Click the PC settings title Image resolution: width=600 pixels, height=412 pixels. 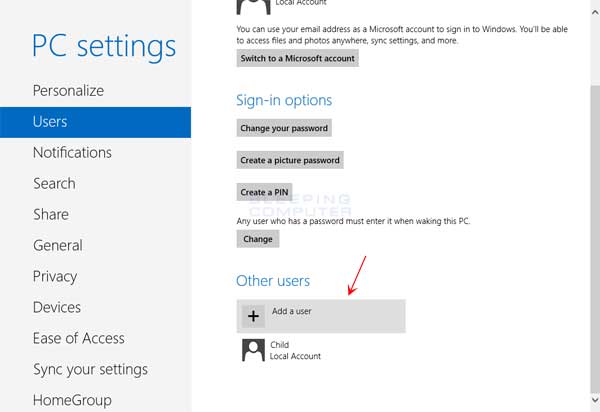coord(104,47)
